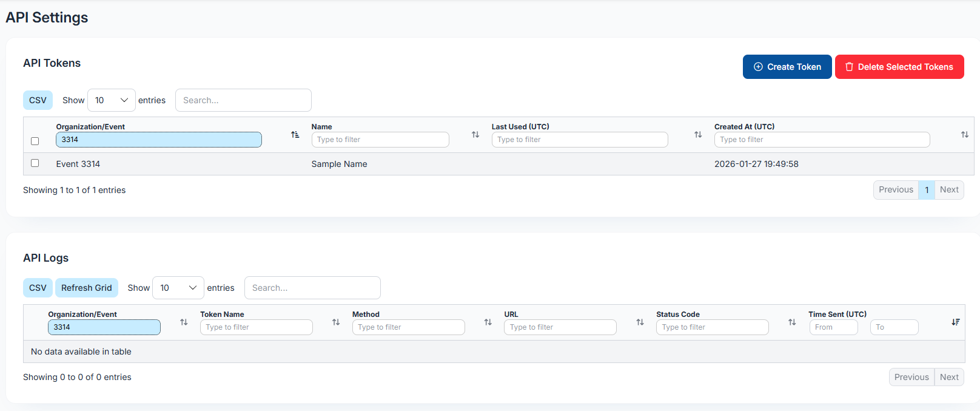Image resolution: width=980 pixels, height=411 pixels.
Task: Click the Create Token button
Action: (787, 67)
